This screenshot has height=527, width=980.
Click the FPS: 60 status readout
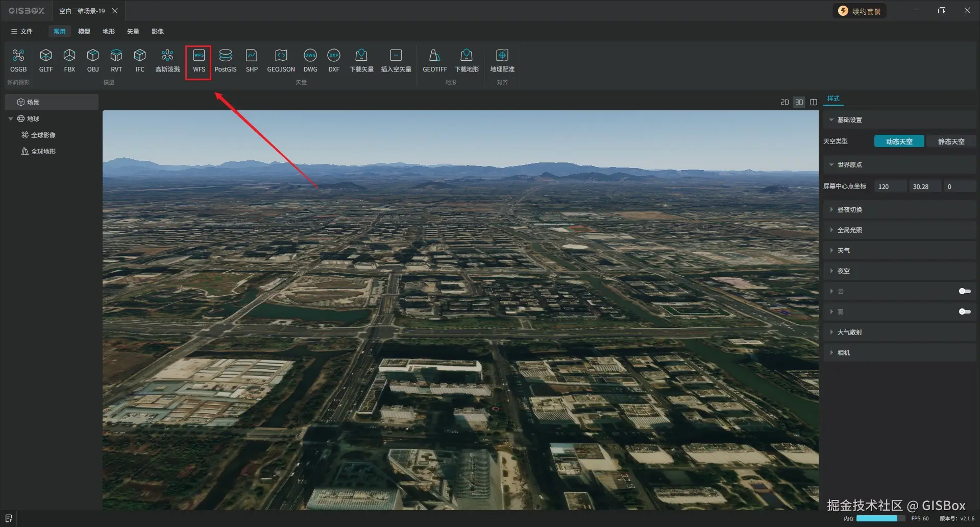(920, 518)
